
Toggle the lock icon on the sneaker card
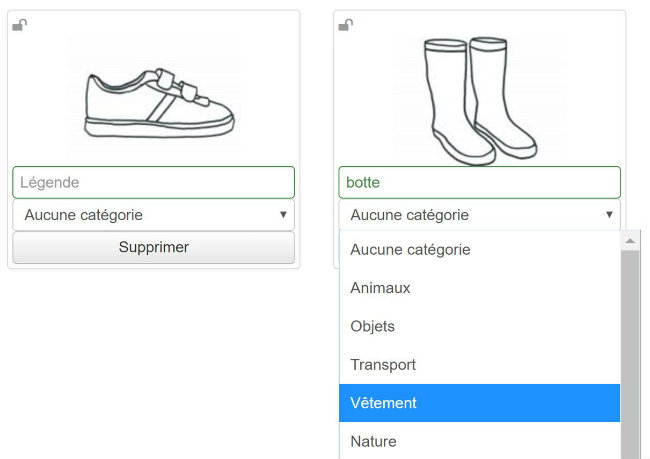[x=19, y=25]
